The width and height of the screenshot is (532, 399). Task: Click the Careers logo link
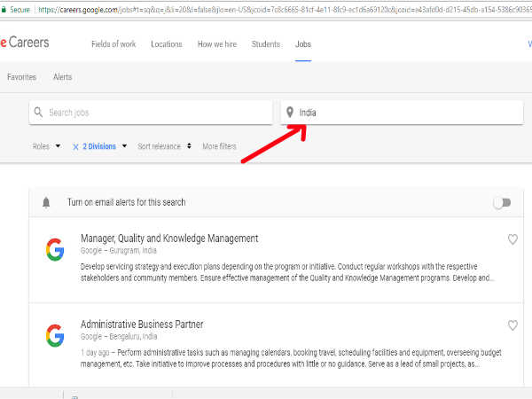pos(25,43)
